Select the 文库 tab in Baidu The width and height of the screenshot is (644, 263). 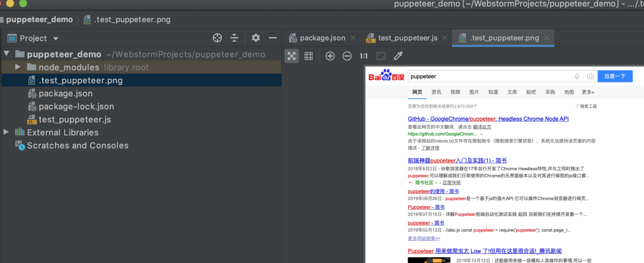tap(512, 92)
